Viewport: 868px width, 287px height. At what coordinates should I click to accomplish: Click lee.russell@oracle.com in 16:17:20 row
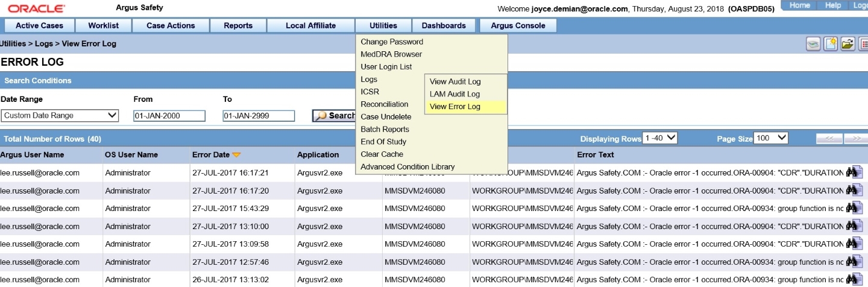click(40, 191)
